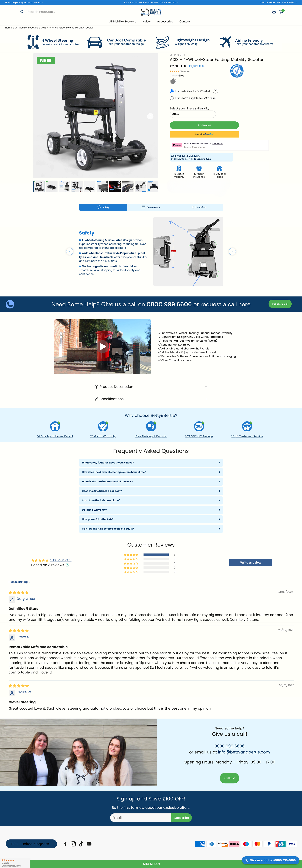Go to next safety slide arrow
The width and height of the screenshot is (302, 868).
232,251
